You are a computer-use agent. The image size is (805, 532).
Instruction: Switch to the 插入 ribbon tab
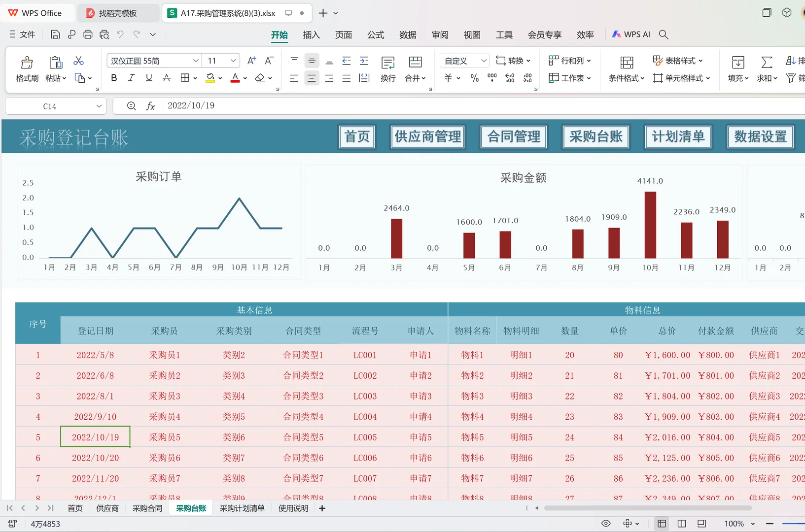[x=312, y=34]
